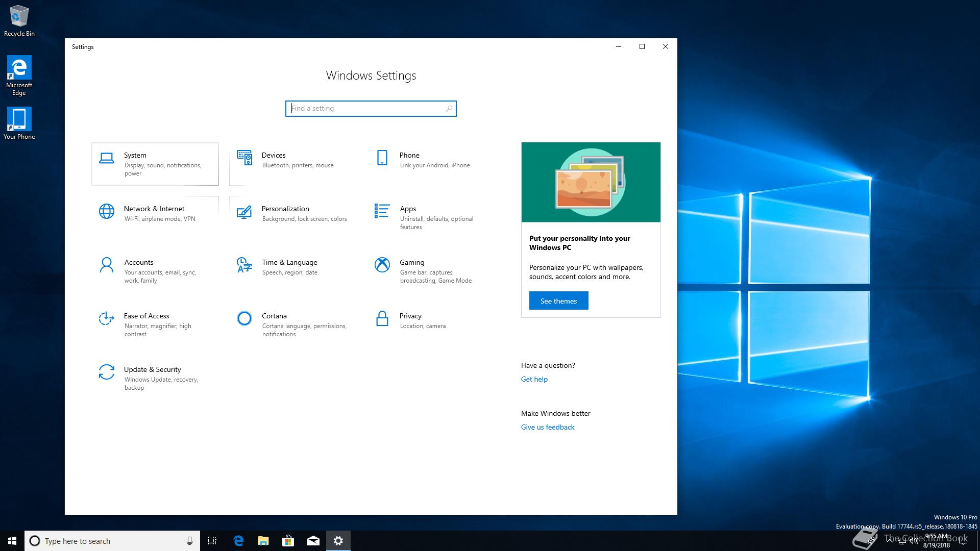The height and width of the screenshot is (551, 980).
Task: Click the search magnifier in Find a setting
Action: (x=449, y=109)
